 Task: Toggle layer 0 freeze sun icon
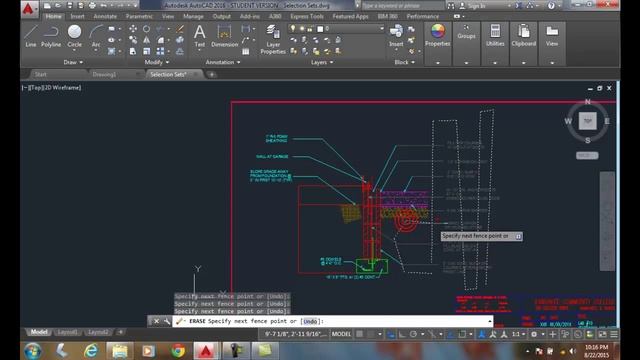pyautogui.click(x=302, y=29)
